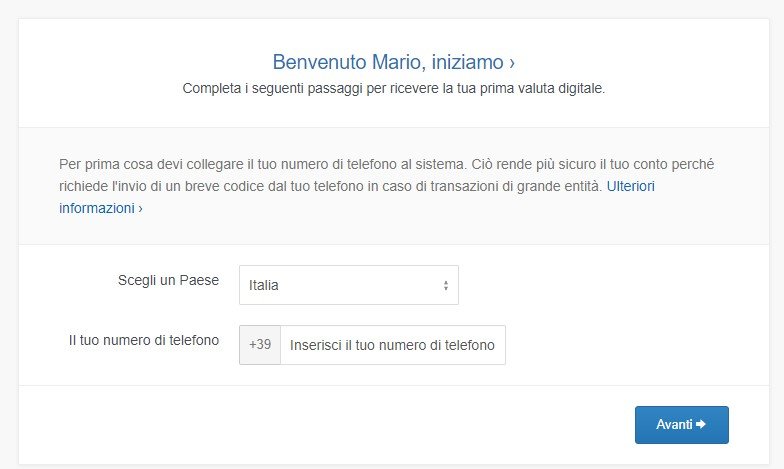The height and width of the screenshot is (469, 784).
Task: Click the "Inserisci il tuo numero di telefono" placeholder
Action: (392, 345)
